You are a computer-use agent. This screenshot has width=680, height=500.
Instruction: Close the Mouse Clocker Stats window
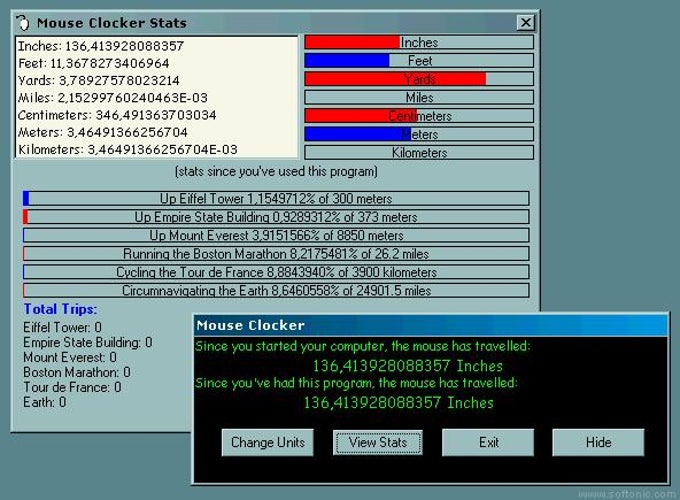tap(525, 23)
